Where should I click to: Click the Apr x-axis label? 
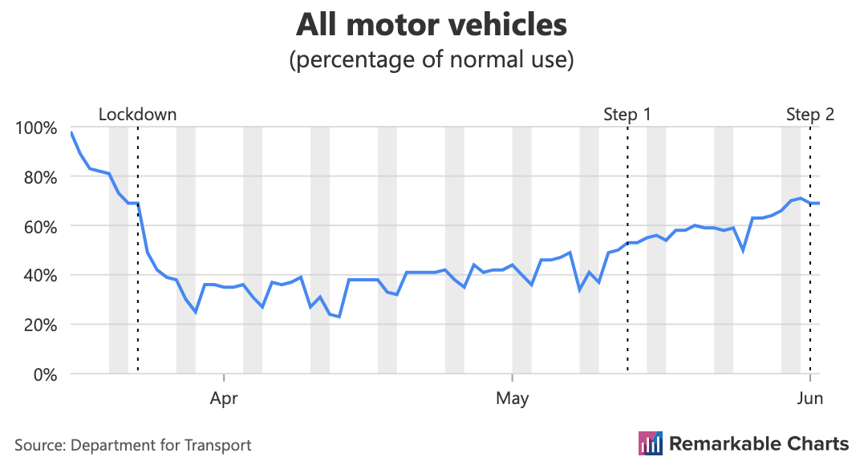click(224, 398)
